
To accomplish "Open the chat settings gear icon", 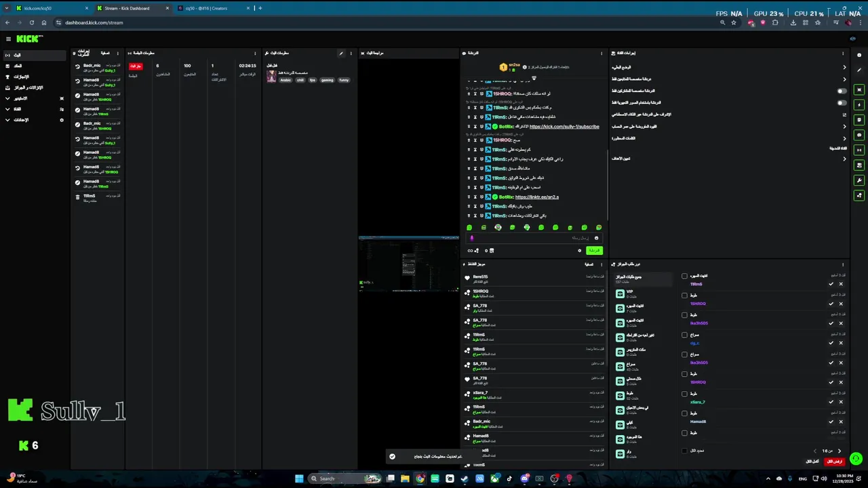I will (580, 251).
